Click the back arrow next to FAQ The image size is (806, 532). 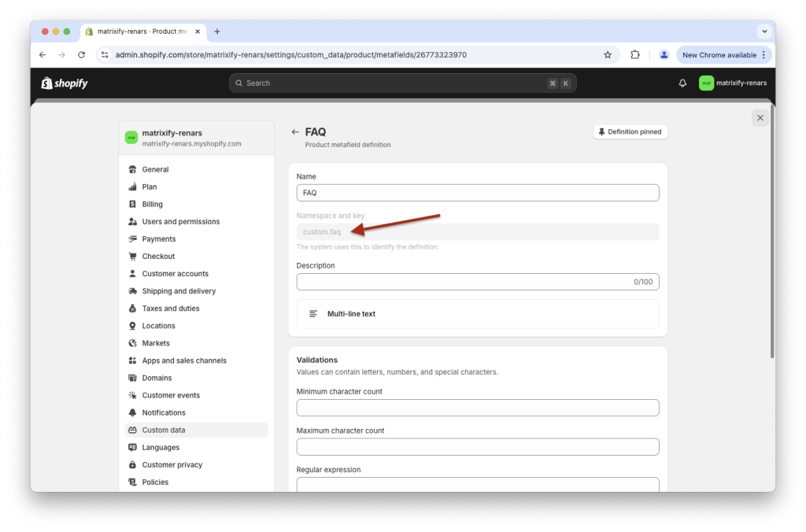click(296, 131)
